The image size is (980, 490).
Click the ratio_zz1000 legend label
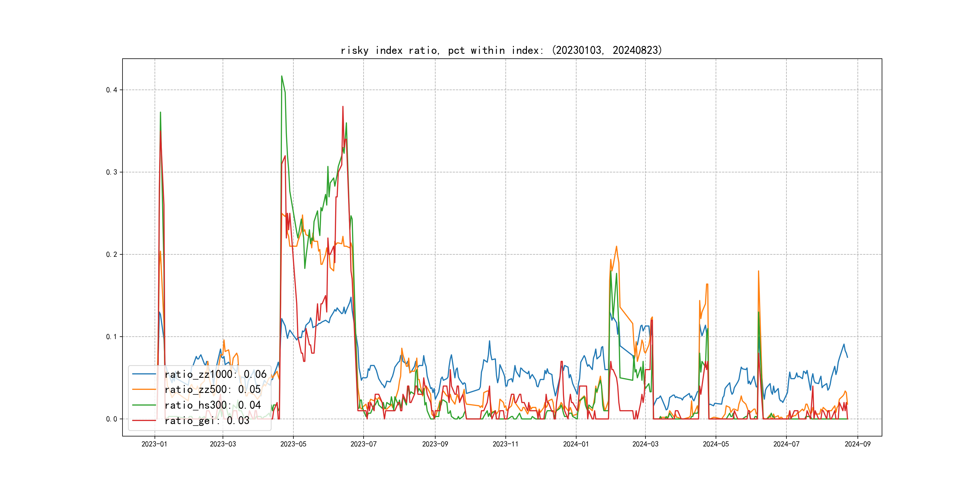point(215,374)
